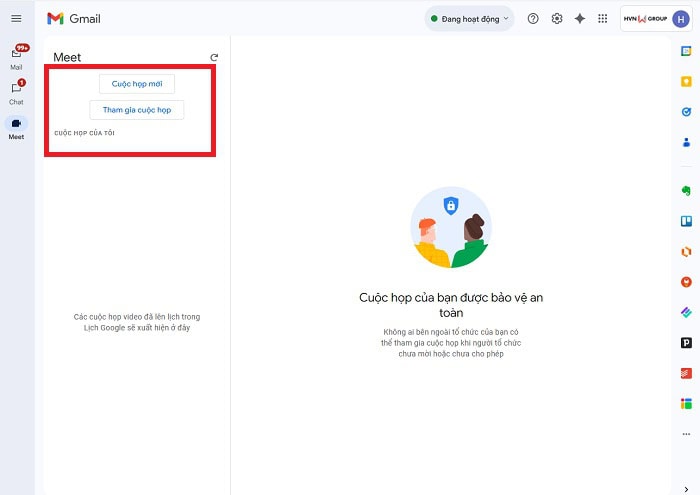
Task: Open the Help question mark icon
Action: 533,18
